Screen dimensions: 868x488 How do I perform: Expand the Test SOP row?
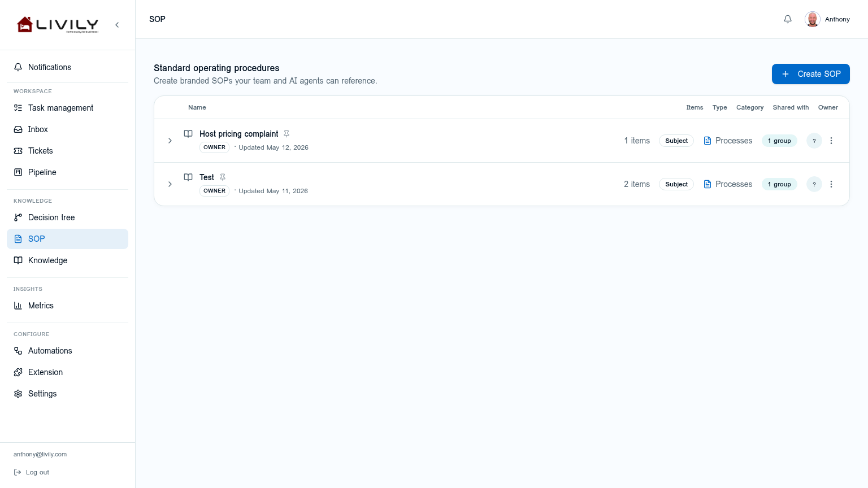(170, 184)
